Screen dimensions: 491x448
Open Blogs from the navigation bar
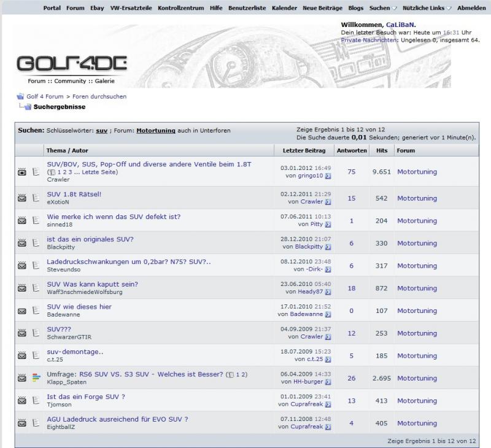click(356, 8)
